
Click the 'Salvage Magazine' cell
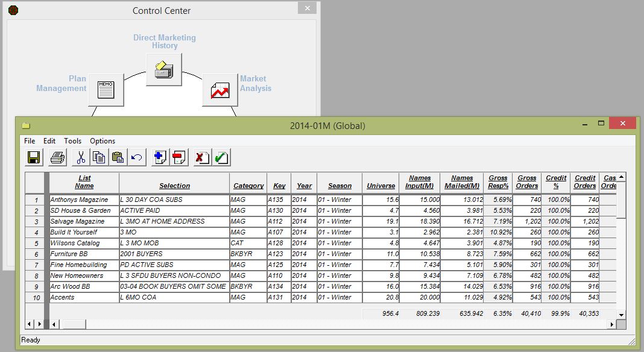pos(84,222)
